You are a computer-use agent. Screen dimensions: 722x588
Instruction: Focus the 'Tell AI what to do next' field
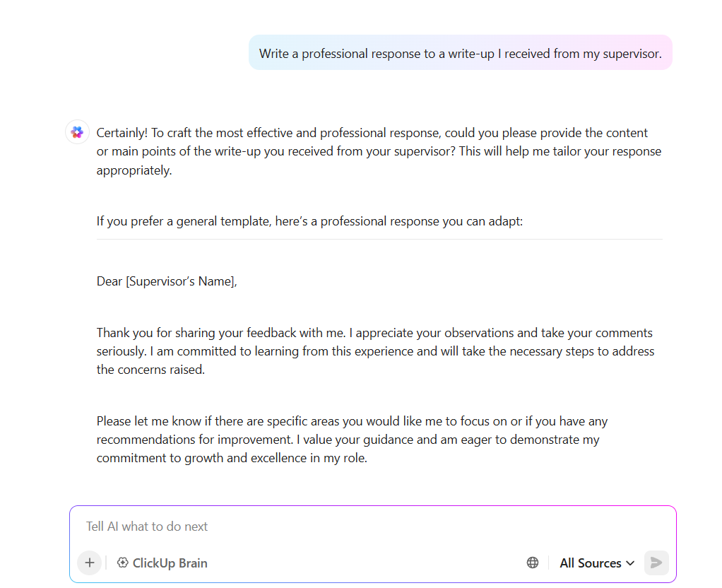tap(372, 527)
